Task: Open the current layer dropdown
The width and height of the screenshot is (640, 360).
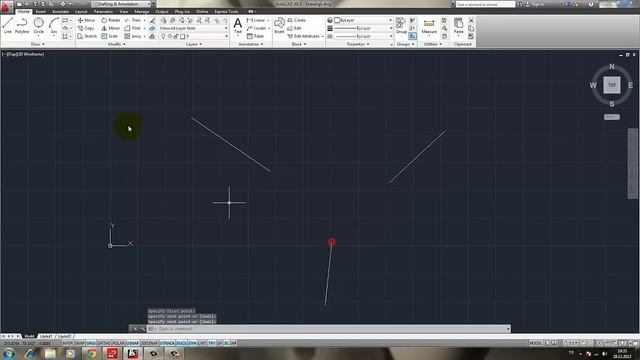Action: pyautogui.click(x=193, y=36)
